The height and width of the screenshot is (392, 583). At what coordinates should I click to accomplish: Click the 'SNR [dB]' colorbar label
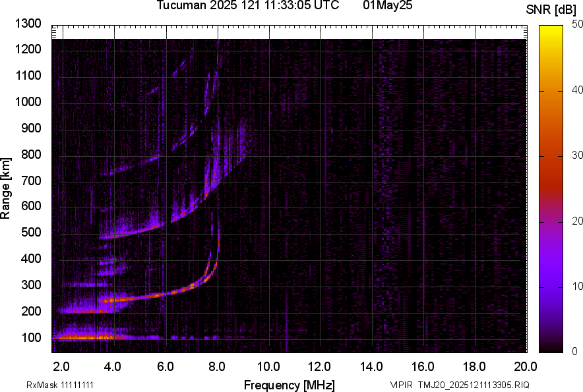(x=551, y=10)
